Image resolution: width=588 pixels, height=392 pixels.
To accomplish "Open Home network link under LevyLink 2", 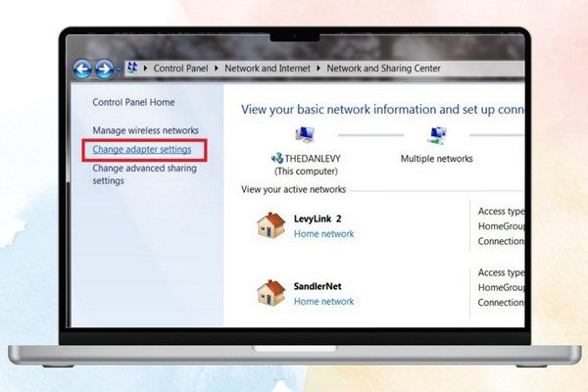I will click(324, 233).
